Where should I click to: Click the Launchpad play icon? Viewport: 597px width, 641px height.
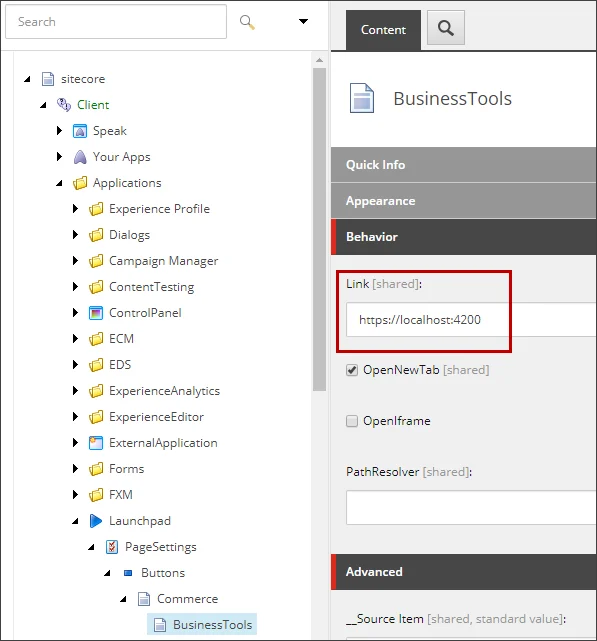point(96,521)
